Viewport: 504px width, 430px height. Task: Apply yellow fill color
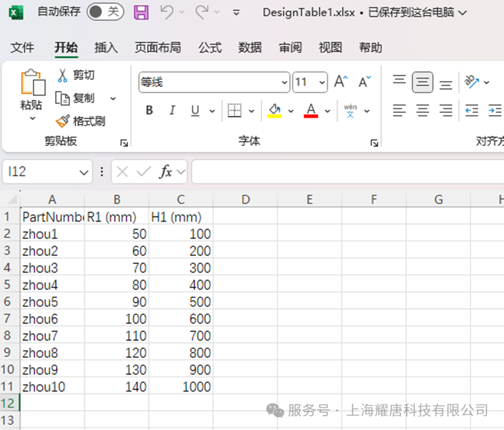pyautogui.click(x=274, y=111)
